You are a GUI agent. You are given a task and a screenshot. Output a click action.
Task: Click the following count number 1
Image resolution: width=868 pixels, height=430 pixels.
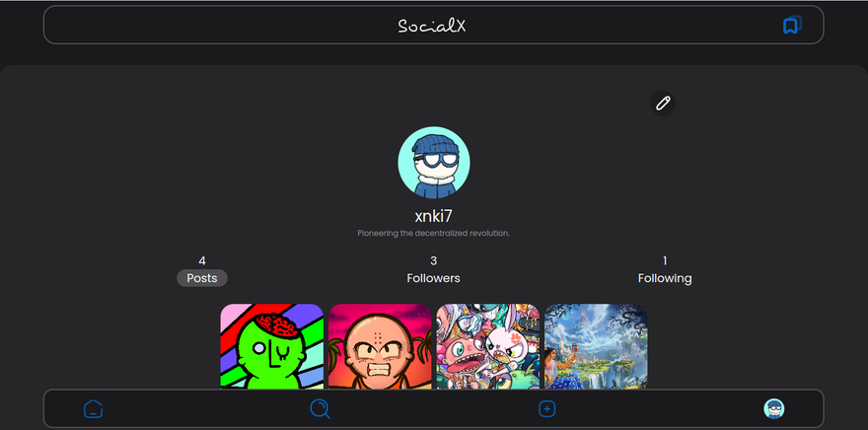pos(665,260)
